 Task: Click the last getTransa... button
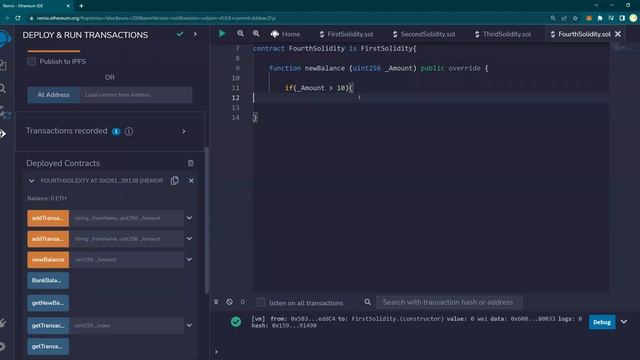pos(48,346)
